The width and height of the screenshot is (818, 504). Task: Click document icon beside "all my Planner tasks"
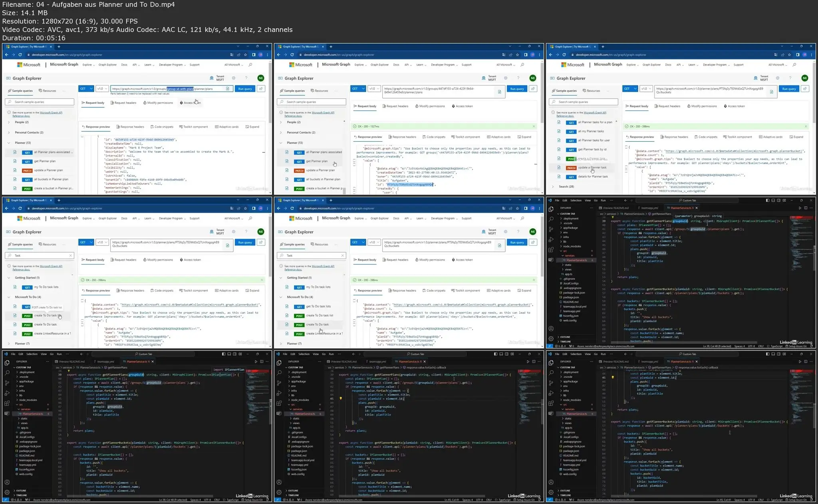pos(559,131)
